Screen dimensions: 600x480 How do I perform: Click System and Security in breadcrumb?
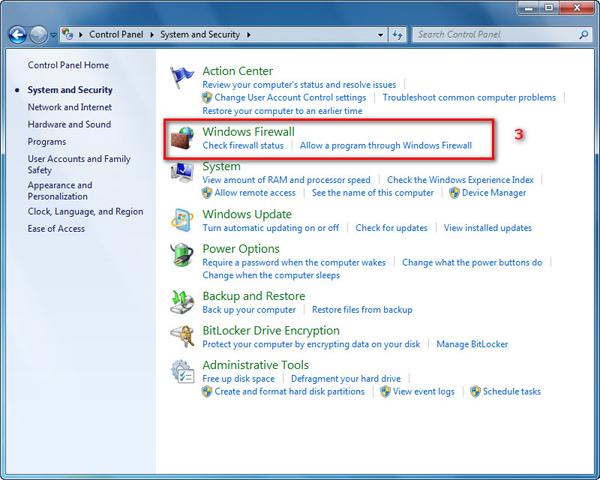click(x=200, y=34)
